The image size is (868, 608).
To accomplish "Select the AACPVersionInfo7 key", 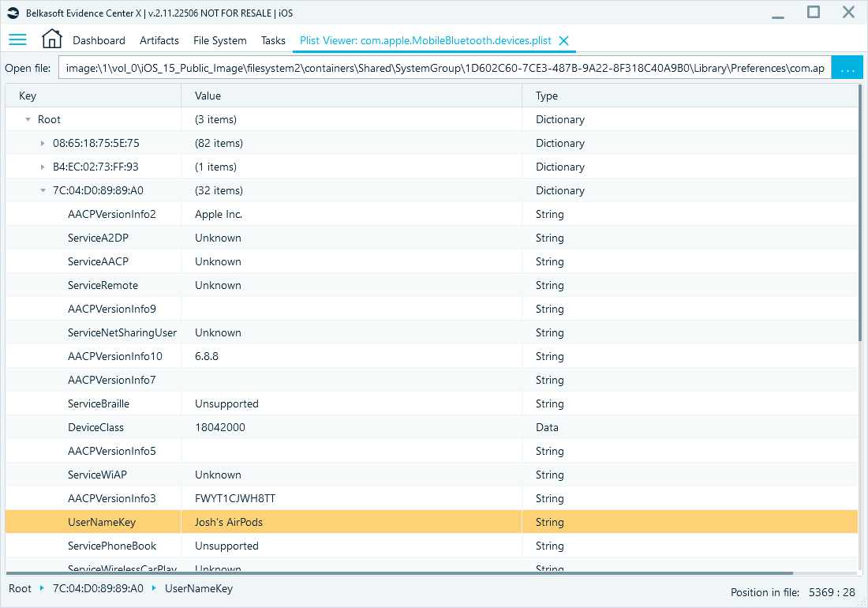I will pyautogui.click(x=112, y=381).
